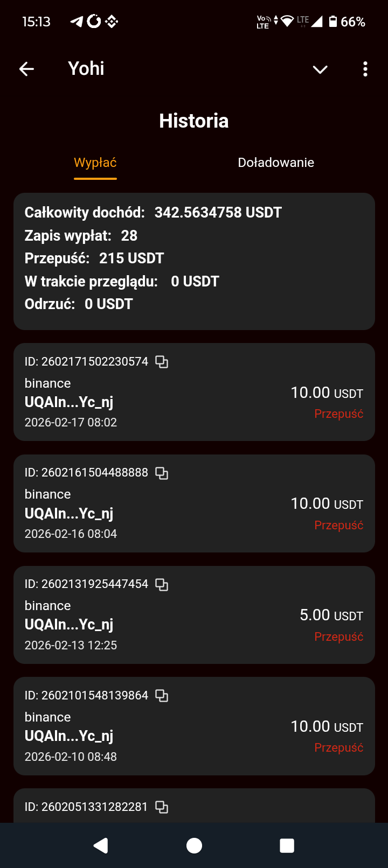The height and width of the screenshot is (868, 388).
Task: Copy withdrawal ID 2602161504488888
Action: [162, 473]
